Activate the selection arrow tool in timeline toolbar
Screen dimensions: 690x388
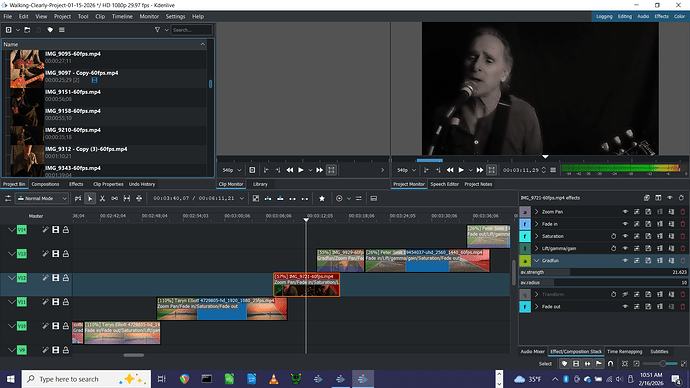90,198
